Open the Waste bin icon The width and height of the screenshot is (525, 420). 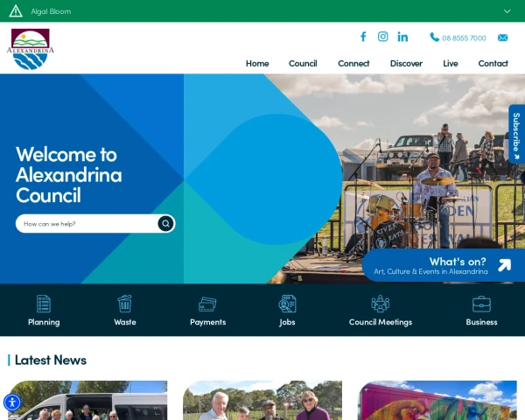click(x=124, y=304)
